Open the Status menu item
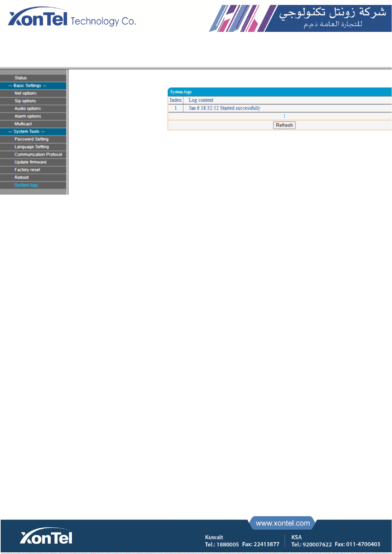 click(33, 78)
